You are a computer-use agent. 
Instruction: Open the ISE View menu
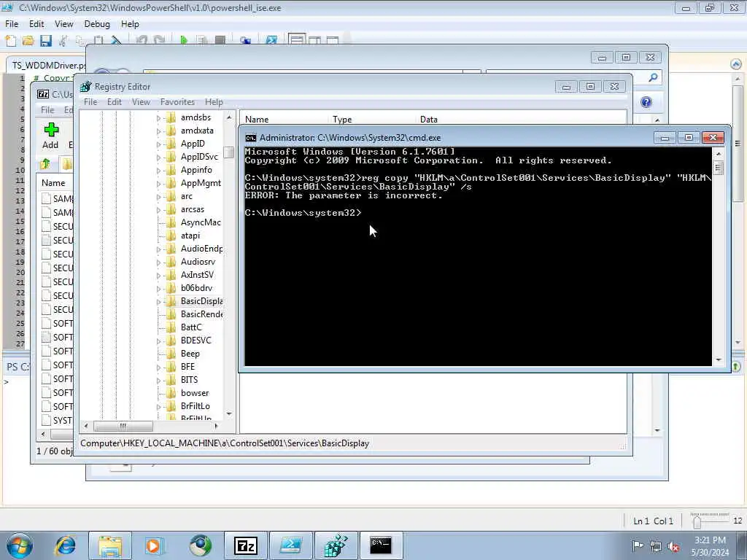tap(64, 24)
